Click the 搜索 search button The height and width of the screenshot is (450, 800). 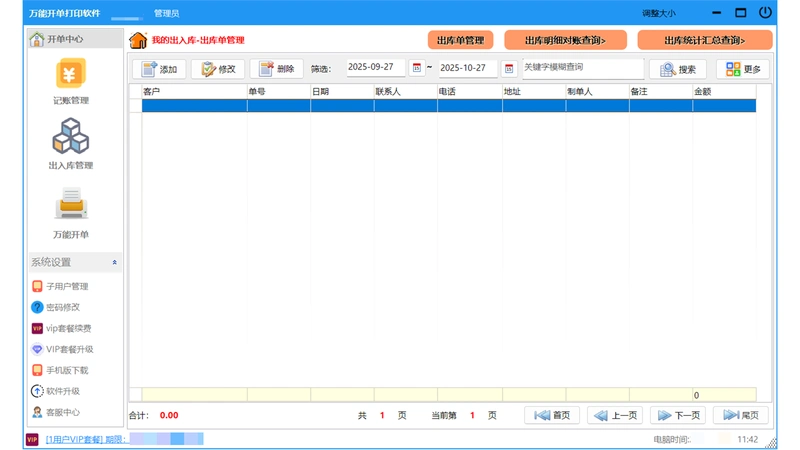click(x=678, y=69)
